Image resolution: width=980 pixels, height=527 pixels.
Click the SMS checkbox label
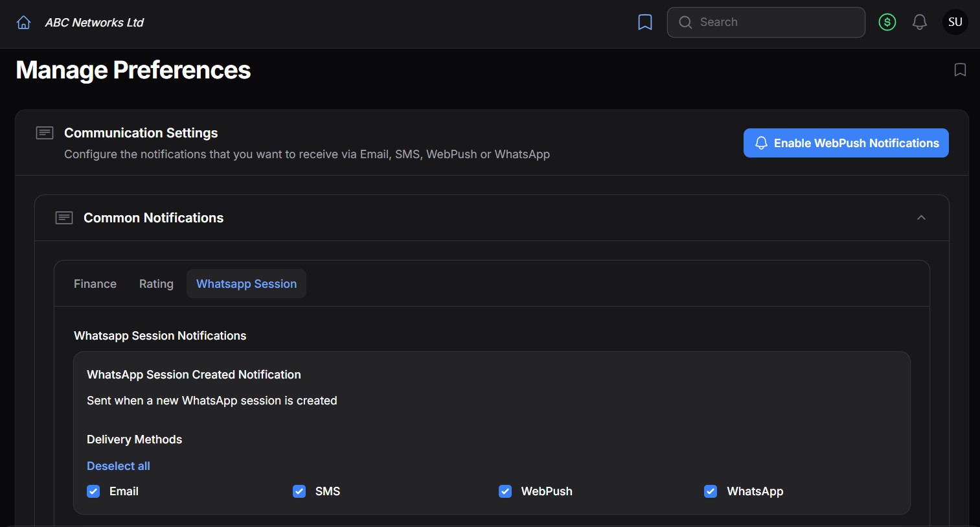(328, 491)
